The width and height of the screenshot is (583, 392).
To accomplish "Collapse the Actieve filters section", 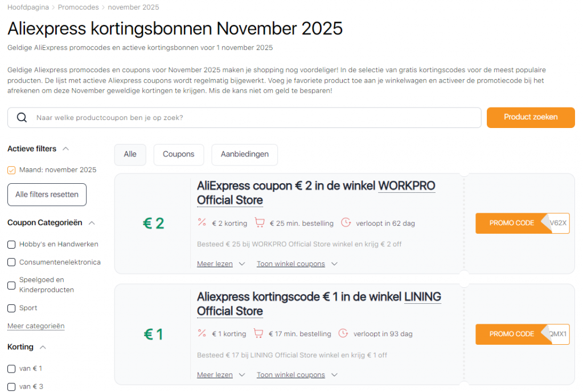I will [x=65, y=149].
